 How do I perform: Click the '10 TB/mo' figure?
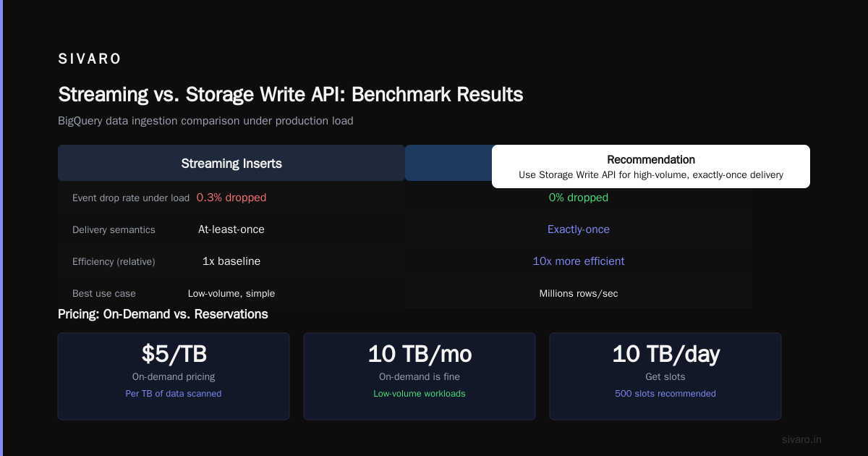[x=420, y=354]
